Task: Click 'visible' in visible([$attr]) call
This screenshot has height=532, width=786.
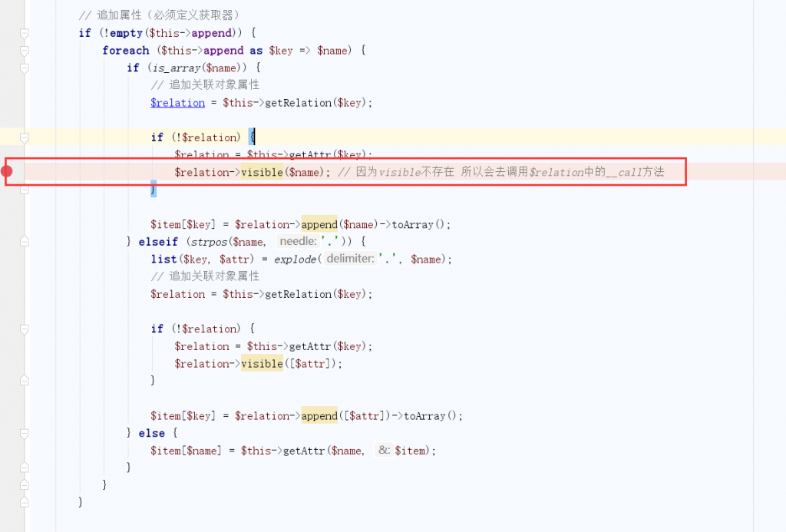Action: click(263, 364)
